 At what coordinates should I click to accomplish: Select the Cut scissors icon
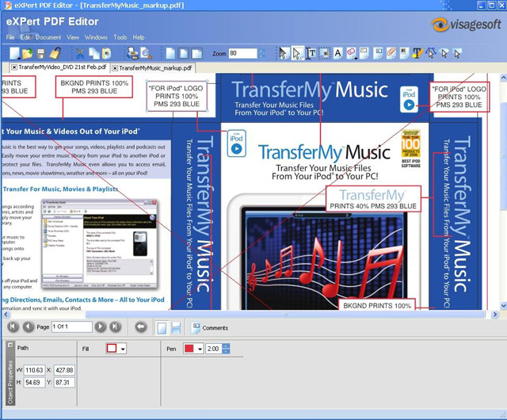point(79,53)
